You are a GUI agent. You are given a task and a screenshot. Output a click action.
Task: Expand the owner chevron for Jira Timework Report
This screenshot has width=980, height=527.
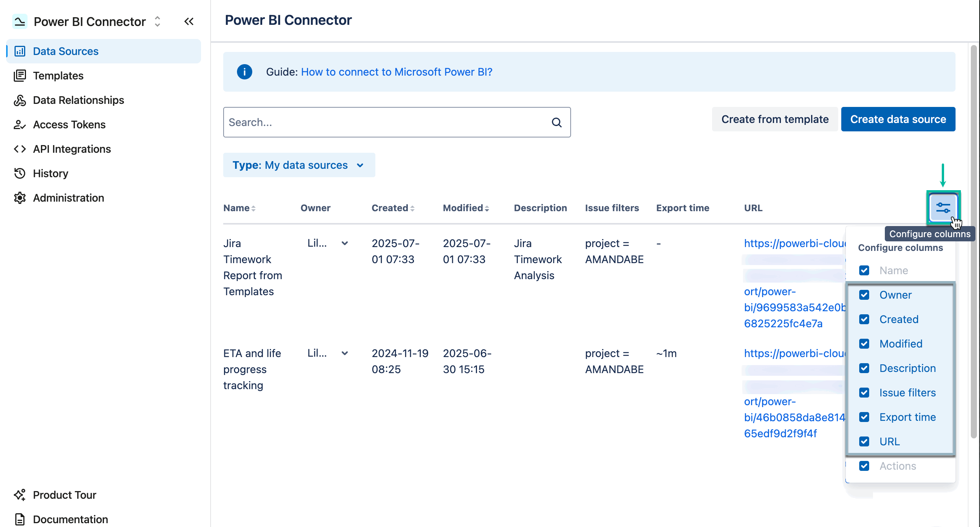tap(345, 243)
